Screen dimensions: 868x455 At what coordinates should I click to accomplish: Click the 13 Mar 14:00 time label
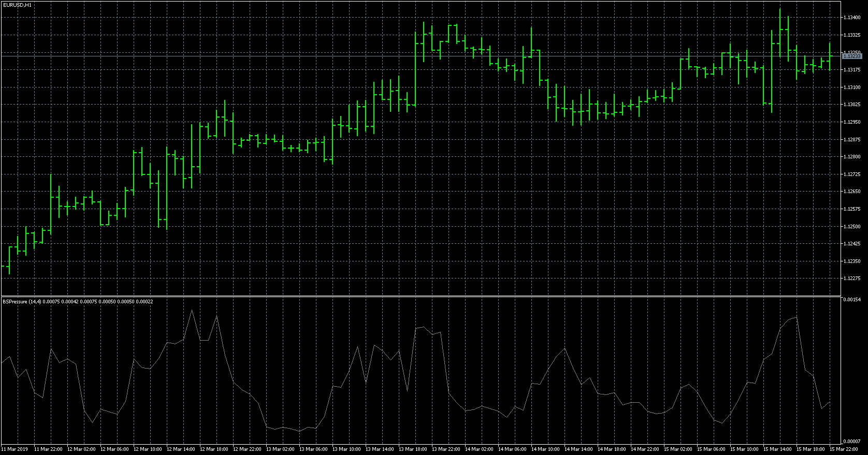pyautogui.click(x=380, y=449)
